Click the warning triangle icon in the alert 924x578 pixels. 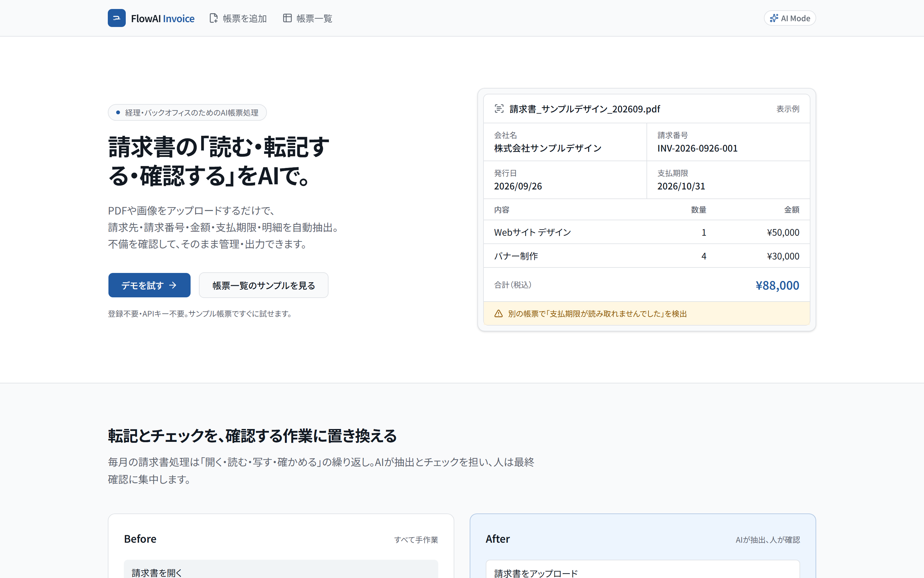point(498,313)
